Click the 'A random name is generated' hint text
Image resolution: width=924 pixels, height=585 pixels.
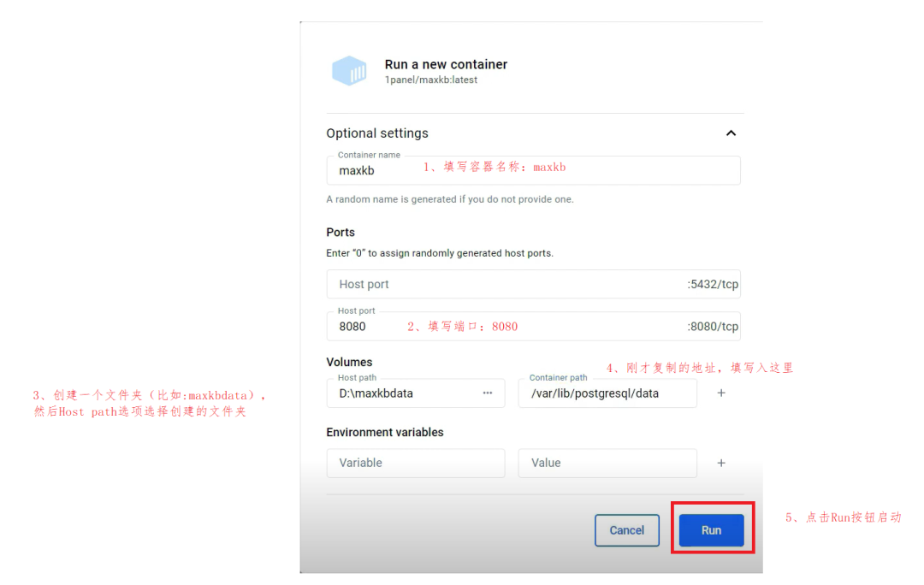[x=450, y=199]
